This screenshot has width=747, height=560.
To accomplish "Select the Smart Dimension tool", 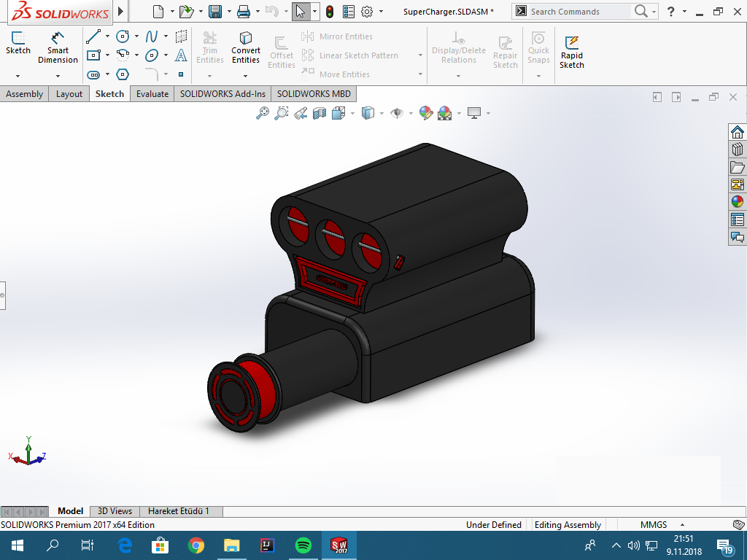I will pyautogui.click(x=58, y=47).
